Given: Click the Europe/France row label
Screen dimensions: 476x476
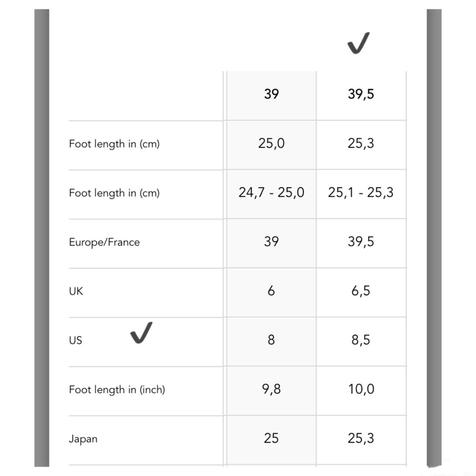Looking at the screenshot, I should click(x=104, y=242).
